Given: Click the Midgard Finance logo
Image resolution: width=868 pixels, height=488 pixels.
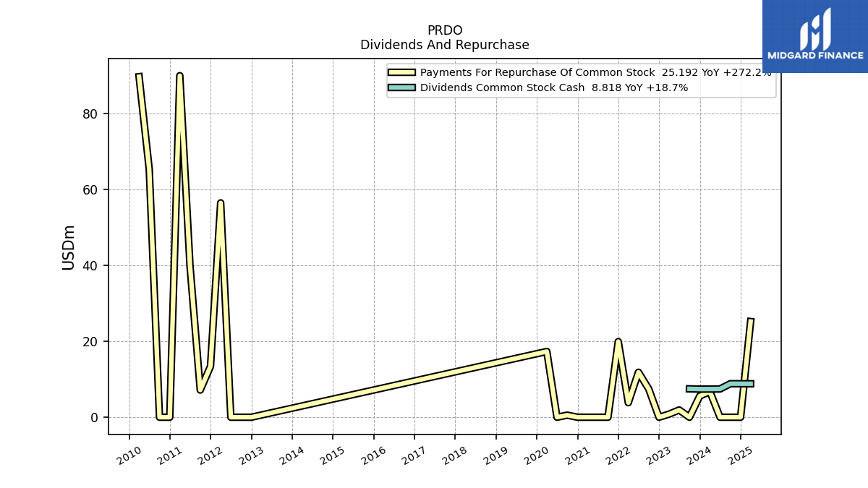Looking at the screenshot, I should (815, 36).
